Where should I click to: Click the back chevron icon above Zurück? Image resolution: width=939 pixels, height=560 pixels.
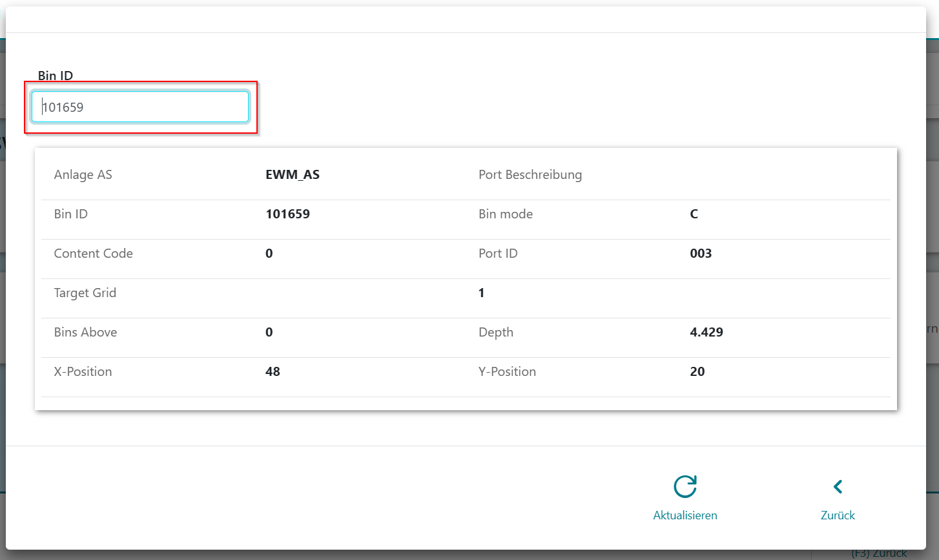tap(838, 486)
